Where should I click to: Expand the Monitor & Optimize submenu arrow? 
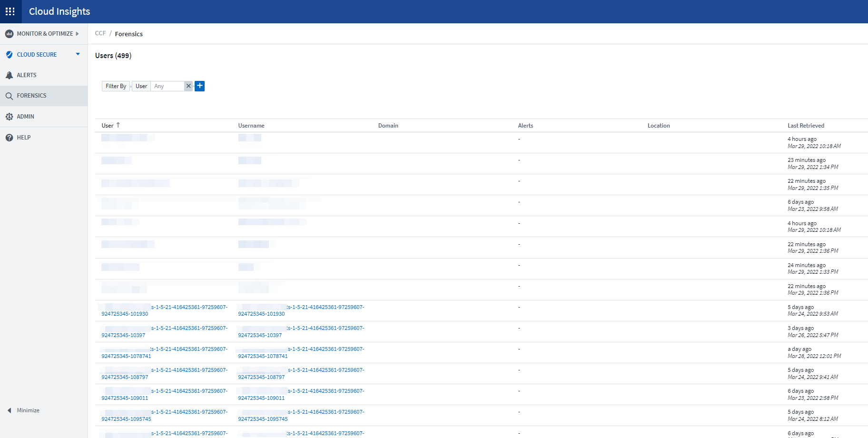(77, 34)
